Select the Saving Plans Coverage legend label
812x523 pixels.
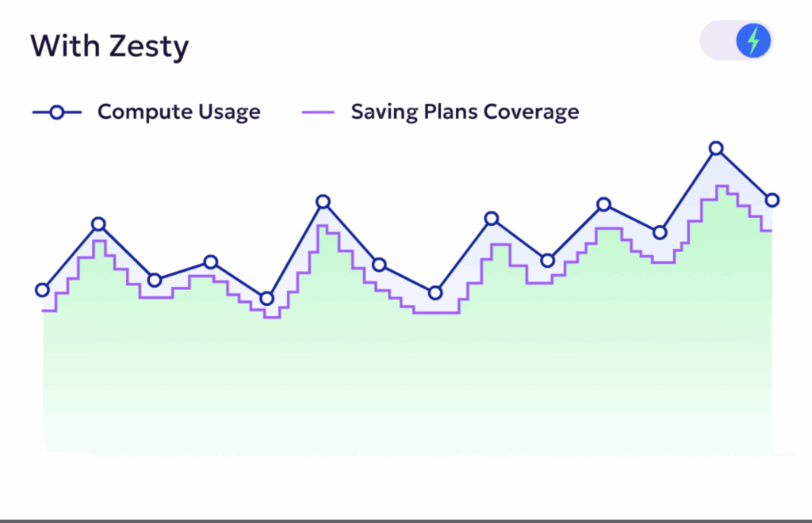coord(465,113)
